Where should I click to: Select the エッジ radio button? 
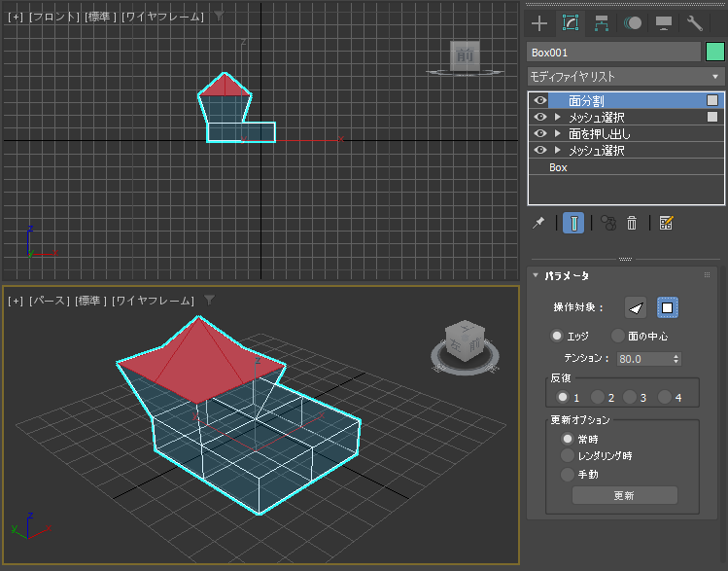(x=557, y=336)
